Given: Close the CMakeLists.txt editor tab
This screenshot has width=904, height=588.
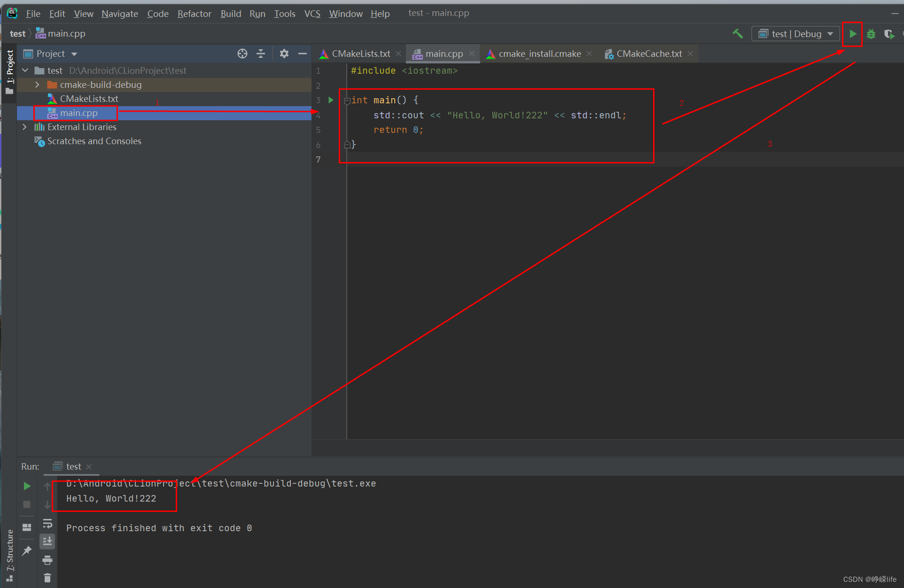Looking at the screenshot, I should click(398, 54).
